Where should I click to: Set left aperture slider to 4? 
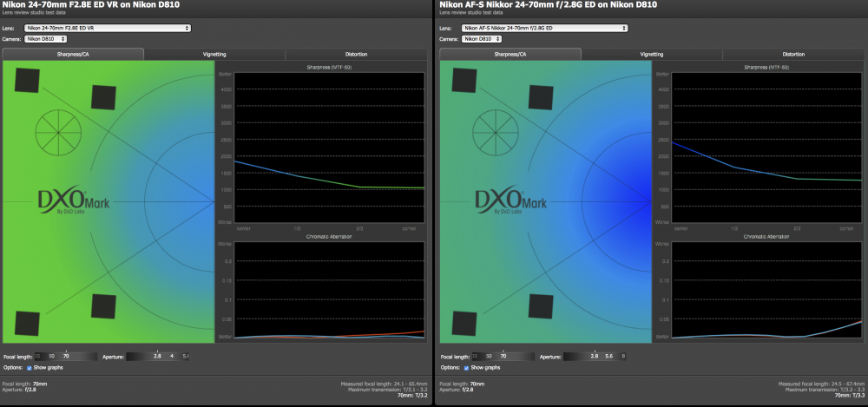(x=172, y=357)
